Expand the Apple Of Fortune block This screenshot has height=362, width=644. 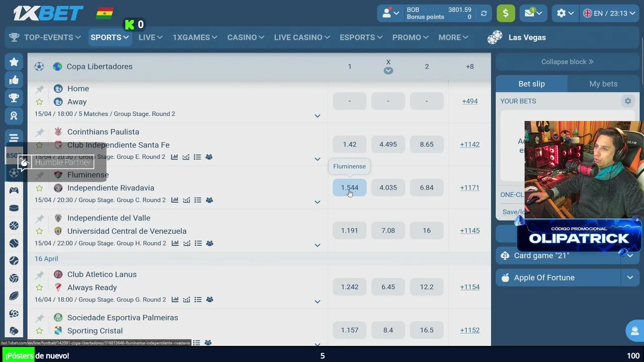point(630,278)
